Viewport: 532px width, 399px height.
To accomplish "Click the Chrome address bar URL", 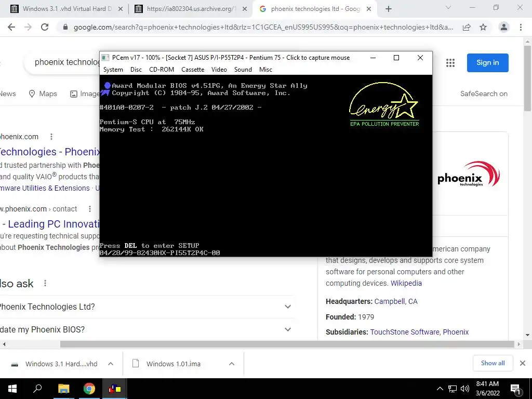I will 263,27.
